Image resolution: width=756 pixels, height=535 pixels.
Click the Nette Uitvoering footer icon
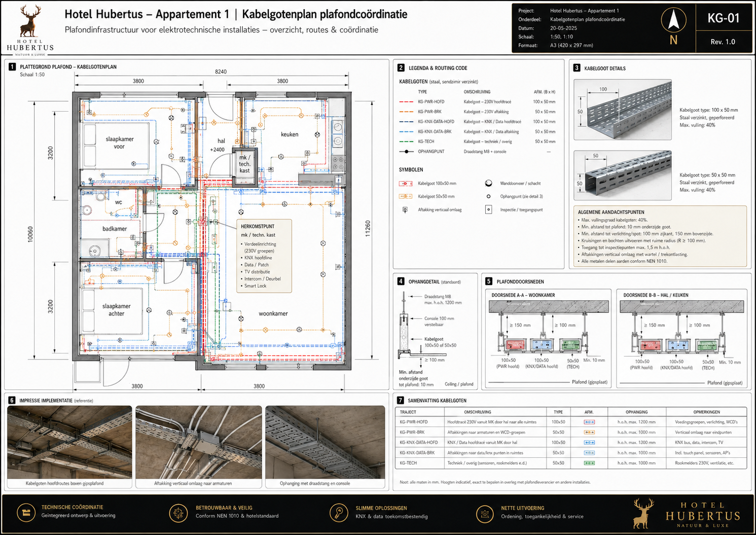pyautogui.click(x=485, y=514)
